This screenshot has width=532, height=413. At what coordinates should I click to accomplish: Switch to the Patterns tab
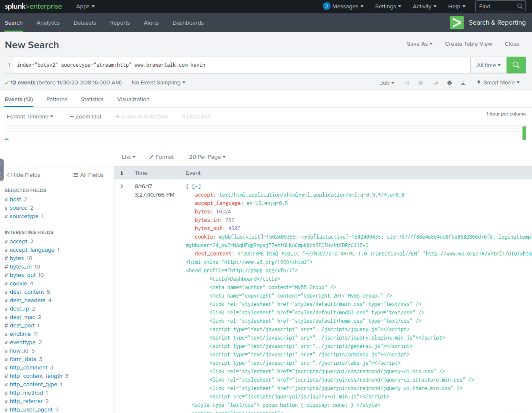[x=57, y=99]
